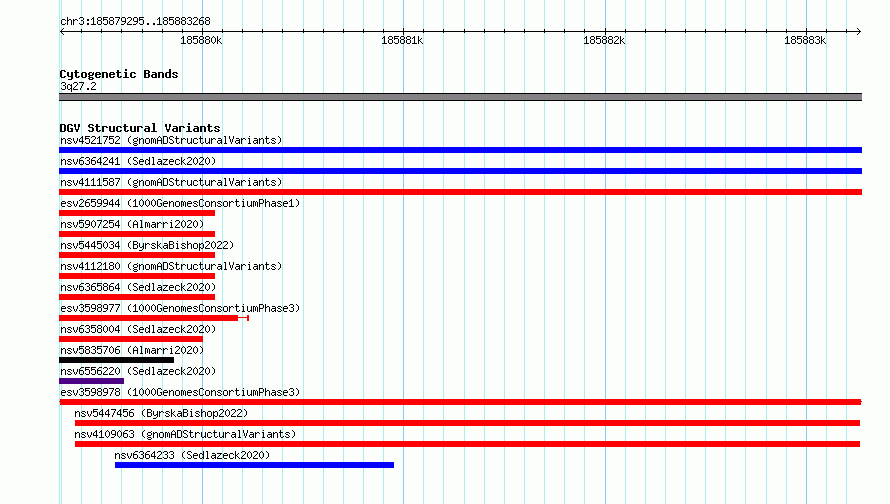Click the 185881k ruler tick label

click(402, 41)
